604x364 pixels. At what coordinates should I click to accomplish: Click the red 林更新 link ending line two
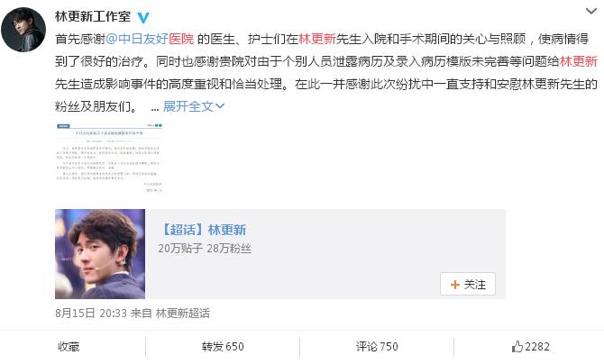click(579, 61)
